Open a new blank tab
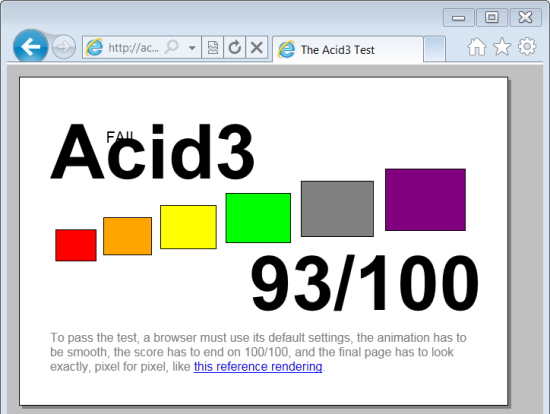 pyautogui.click(x=434, y=49)
